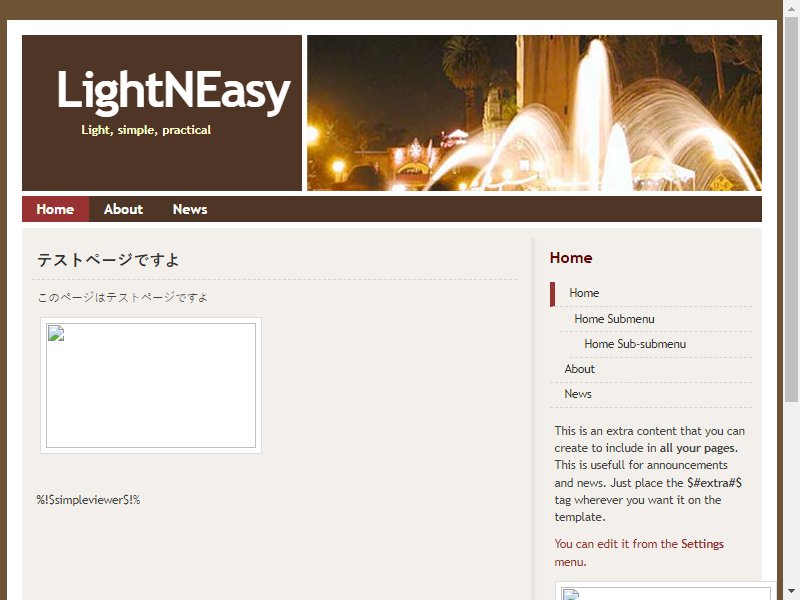Open Home Submenu in sidebar
Image resolution: width=800 pixels, height=600 pixels.
614,319
